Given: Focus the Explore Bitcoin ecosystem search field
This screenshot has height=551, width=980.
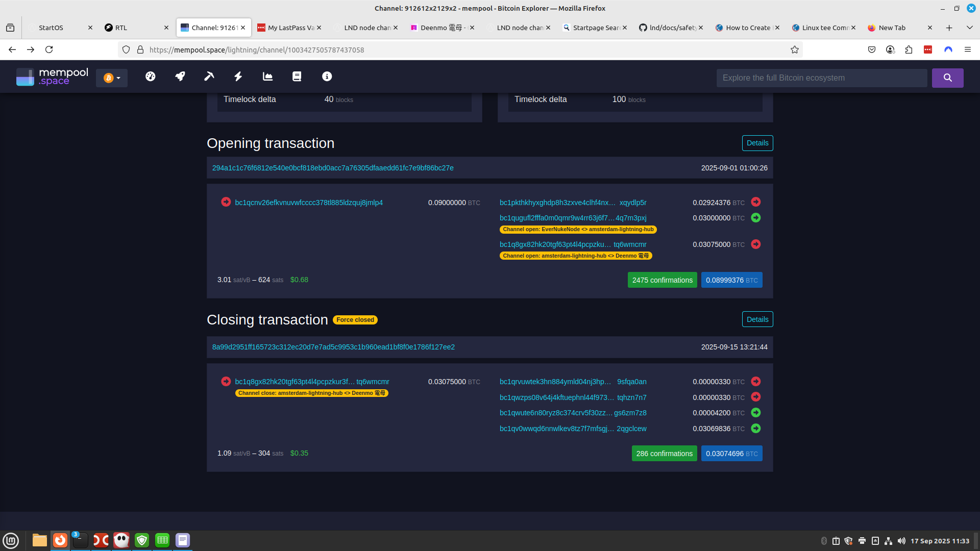Looking at the screenshot, I should (821, 78).
